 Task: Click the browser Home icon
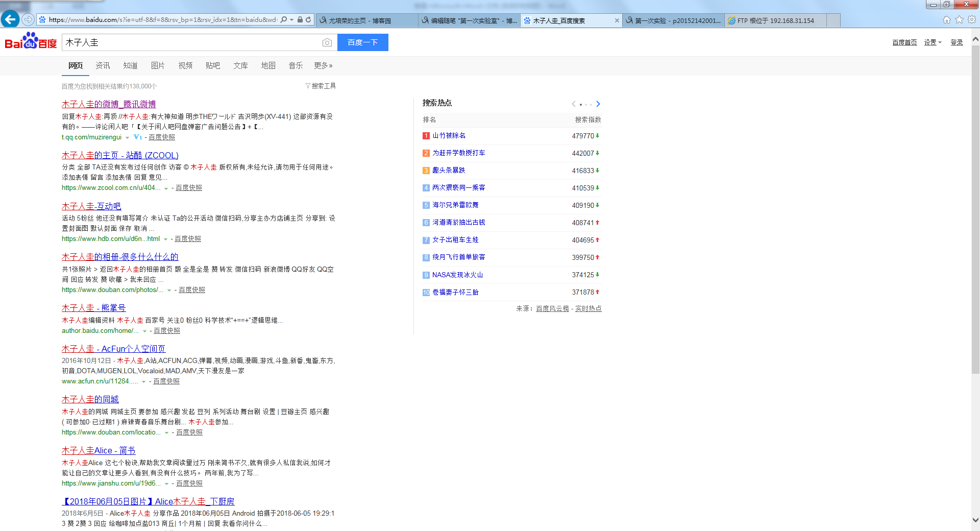pos(947,19)
